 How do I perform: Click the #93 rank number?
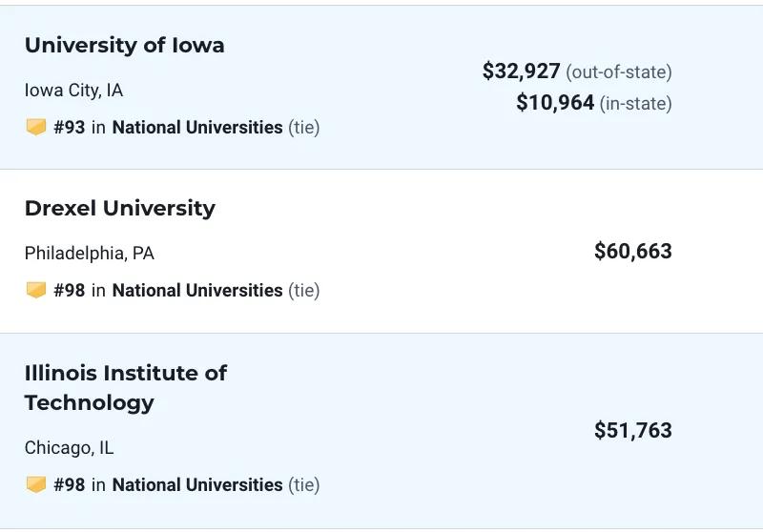point(69,128)
